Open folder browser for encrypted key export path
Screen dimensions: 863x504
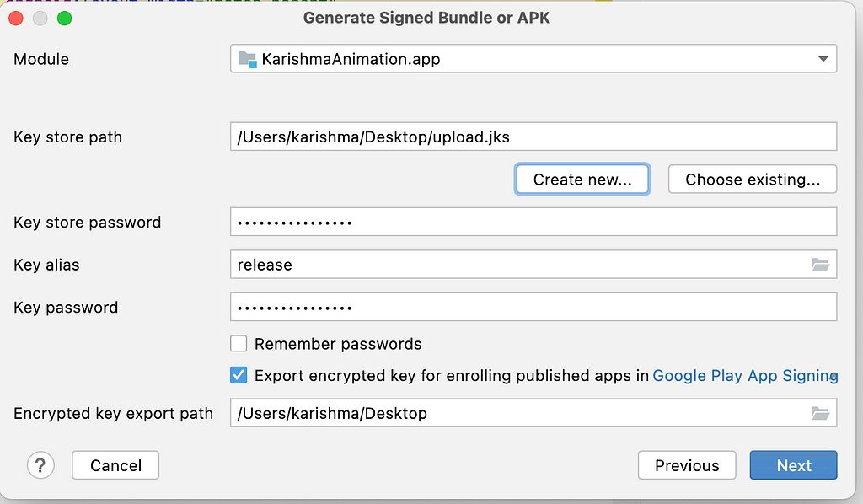click(x=820, y=413)
